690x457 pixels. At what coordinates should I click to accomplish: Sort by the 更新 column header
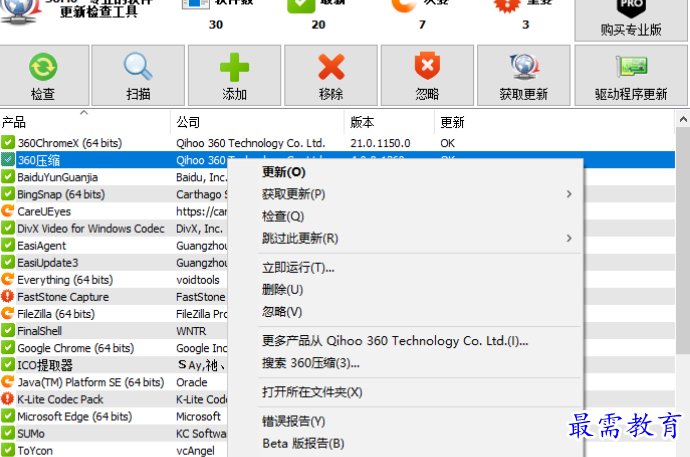(554, 122)
